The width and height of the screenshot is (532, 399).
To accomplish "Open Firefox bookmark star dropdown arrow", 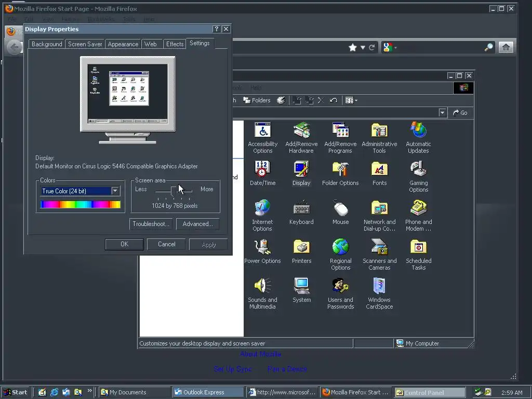I will (x=363, y=47).
